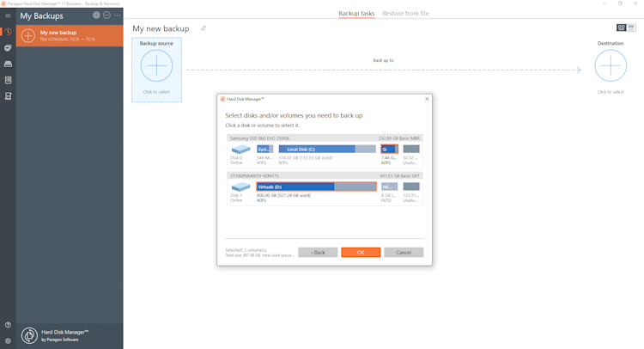
Task: Select Disk 1 unallocated space block
Action: click(x=411, y=187)
